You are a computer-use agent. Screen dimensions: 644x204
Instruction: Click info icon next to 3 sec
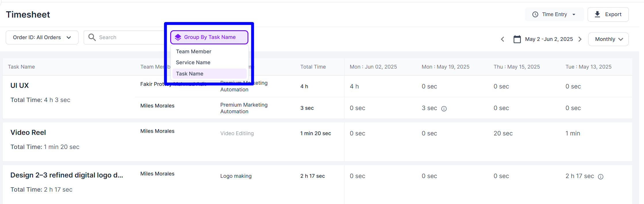(x=444, y=109)
